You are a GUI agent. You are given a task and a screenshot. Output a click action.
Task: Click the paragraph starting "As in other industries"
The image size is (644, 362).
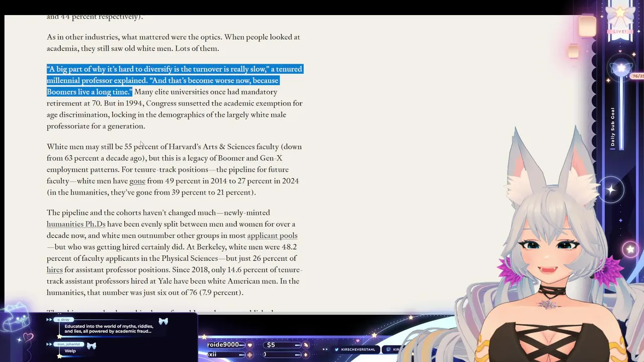173,43
